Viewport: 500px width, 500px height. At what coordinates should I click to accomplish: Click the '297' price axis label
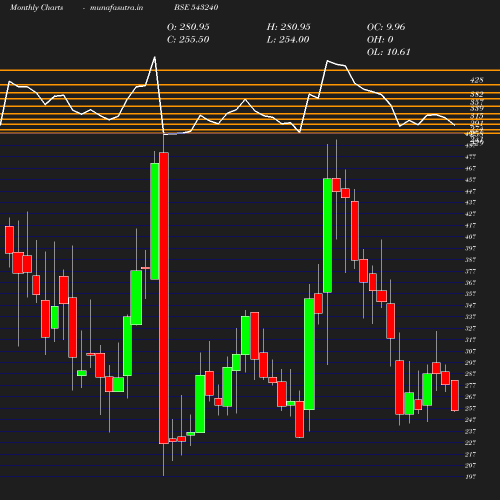(x=470, y=363)
